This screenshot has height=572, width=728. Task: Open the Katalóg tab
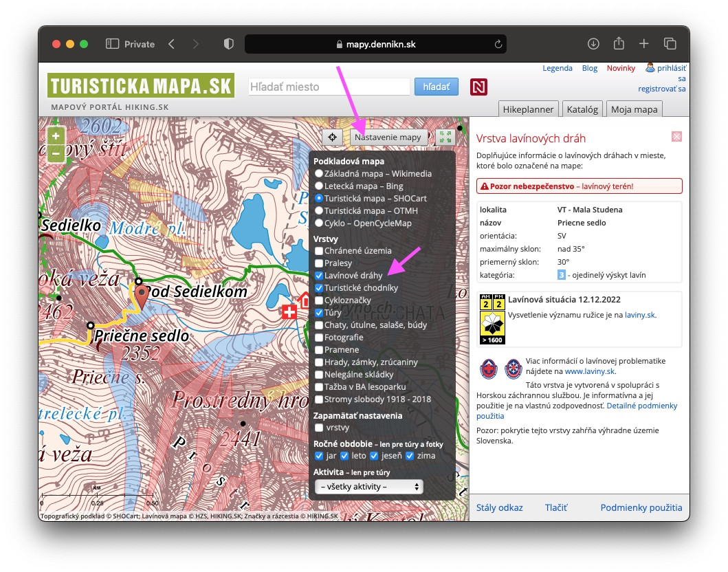[x=583, y=109]
